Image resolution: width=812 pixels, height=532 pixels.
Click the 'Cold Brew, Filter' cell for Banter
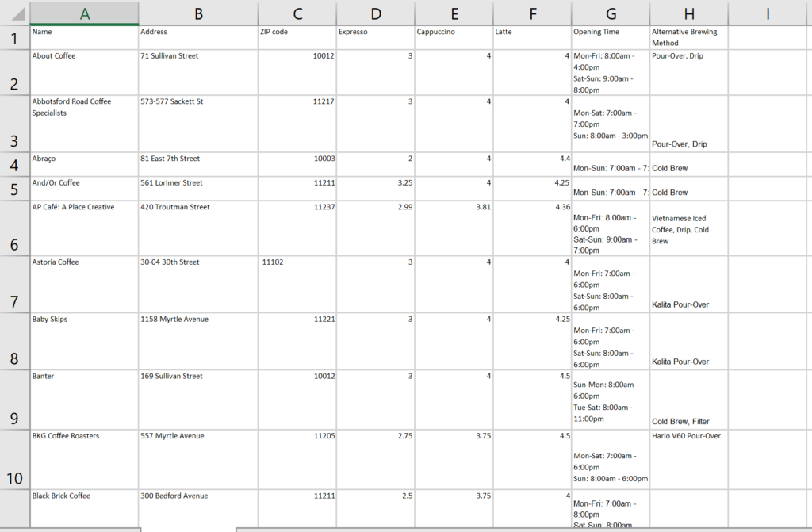tap(688, 400)
